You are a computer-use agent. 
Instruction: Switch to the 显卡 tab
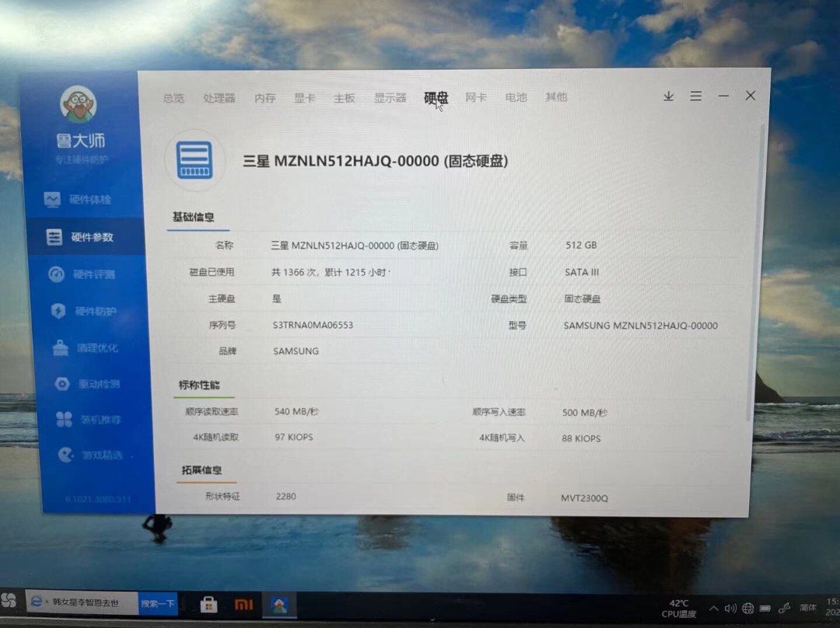click(304, 98)
